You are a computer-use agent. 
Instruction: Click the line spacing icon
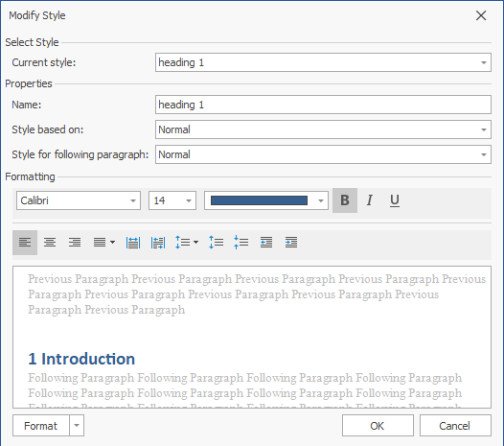coord(183,243)
